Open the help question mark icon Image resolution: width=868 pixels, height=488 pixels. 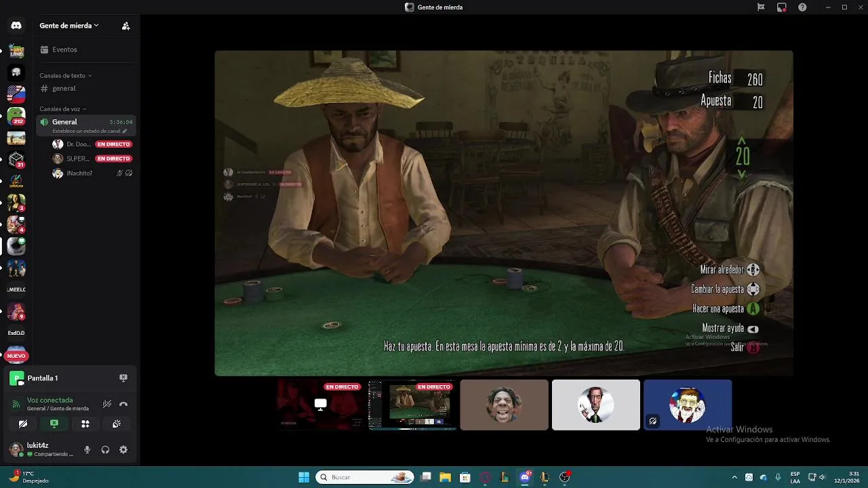(803, 7)
